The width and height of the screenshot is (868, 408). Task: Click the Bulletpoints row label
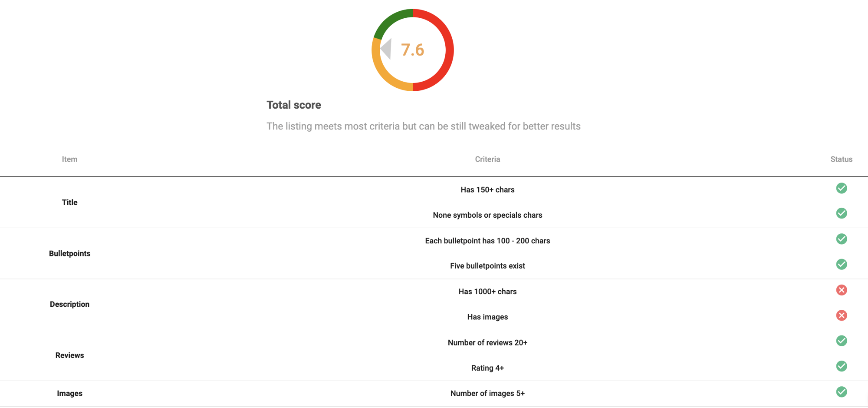[x=69, y=253]
